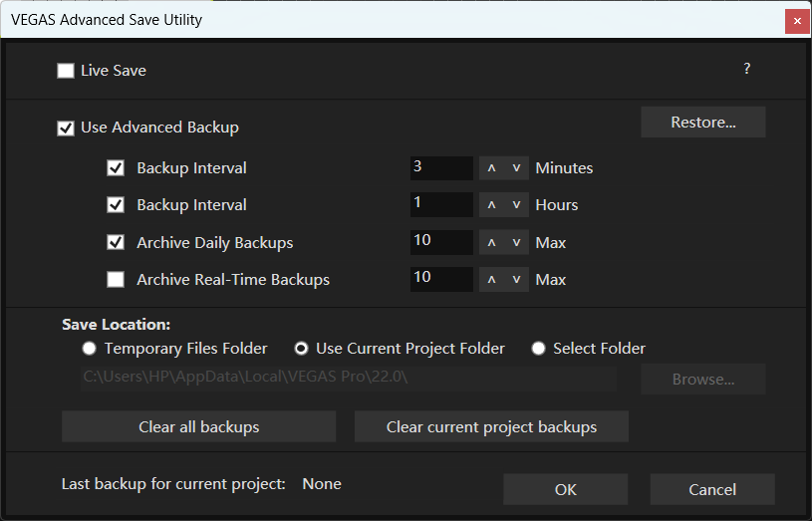This screenshot has width=812, height=521.
Task: Increase the Hours backup interval with up arrow
Action: (x=491, y=205)
